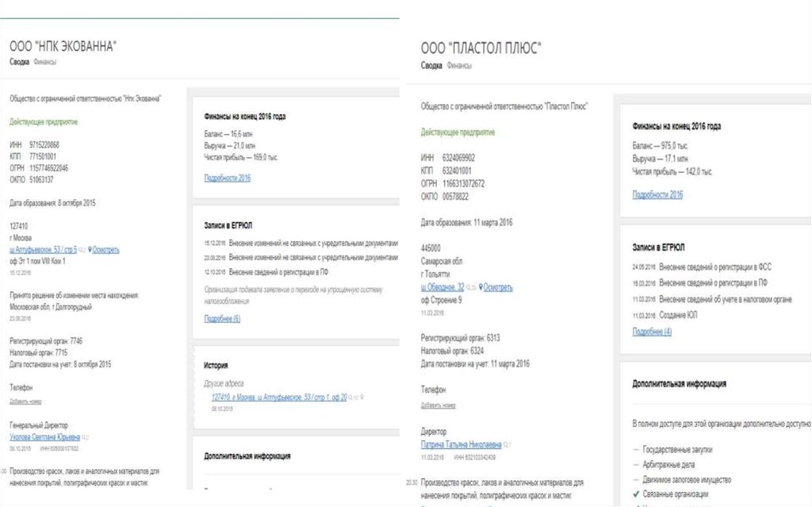Open director link Патрина Татьяна Николаевна
This screenshot has height=507, width=812.
pos(461,446)
